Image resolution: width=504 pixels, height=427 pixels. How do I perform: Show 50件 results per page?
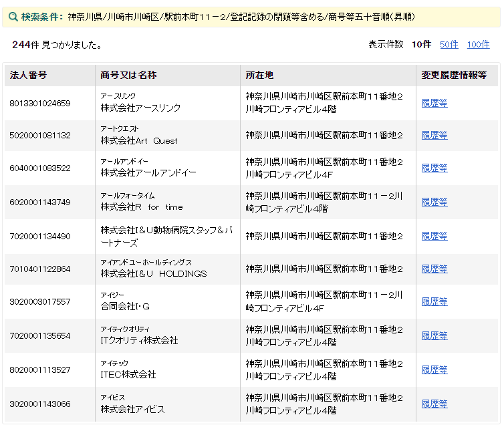click(449, 44)
